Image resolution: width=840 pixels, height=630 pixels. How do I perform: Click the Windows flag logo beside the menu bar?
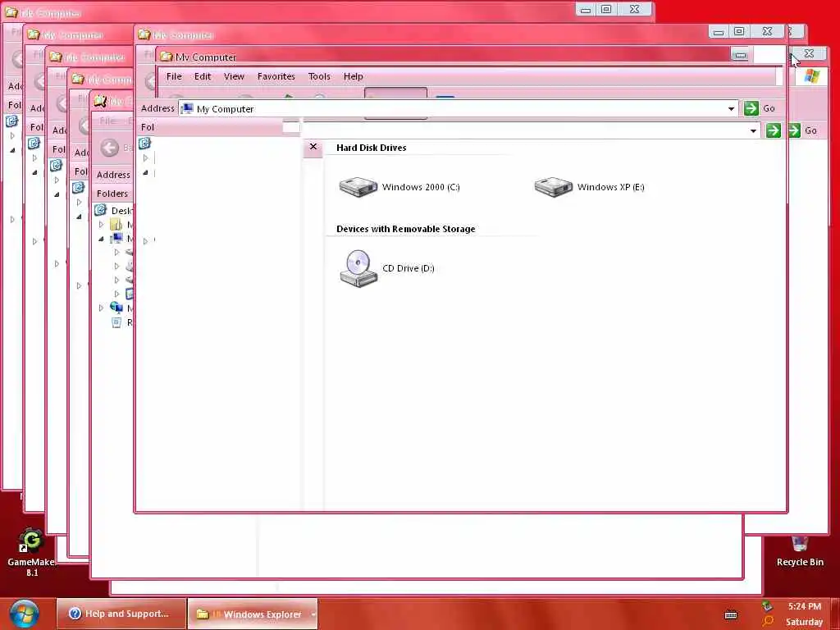(x=811, y=76)
